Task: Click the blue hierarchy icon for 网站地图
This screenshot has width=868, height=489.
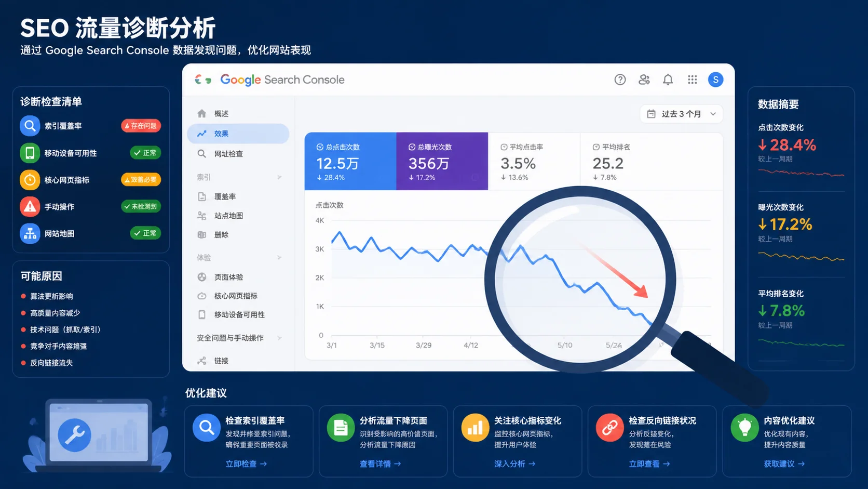Action: (x=30, y=234)
